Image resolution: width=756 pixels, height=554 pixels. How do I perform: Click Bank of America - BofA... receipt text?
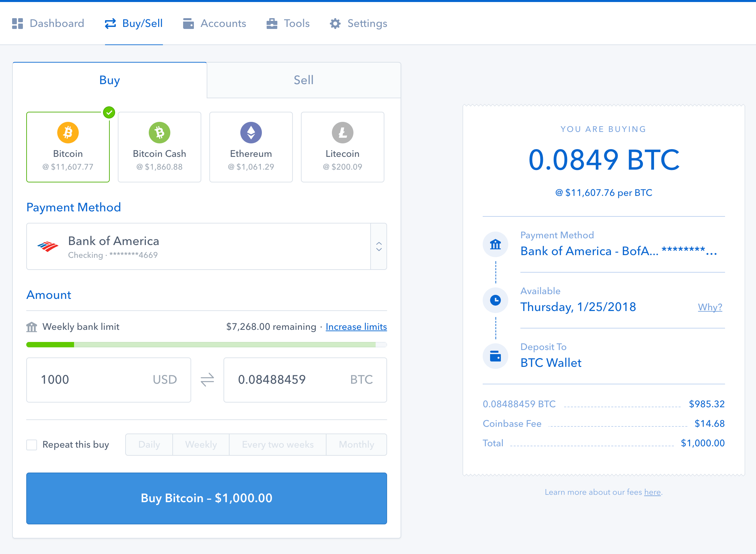[x=619, y=251]
